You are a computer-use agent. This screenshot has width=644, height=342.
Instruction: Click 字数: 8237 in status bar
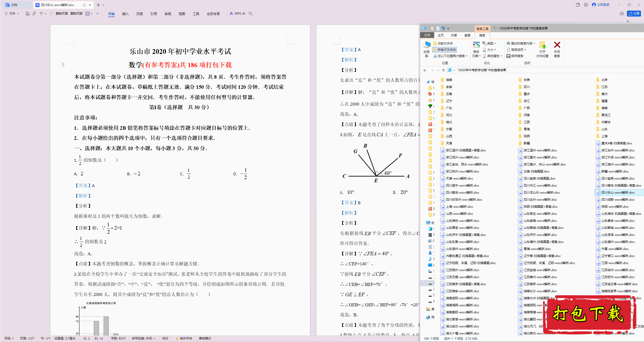point(118,338)
